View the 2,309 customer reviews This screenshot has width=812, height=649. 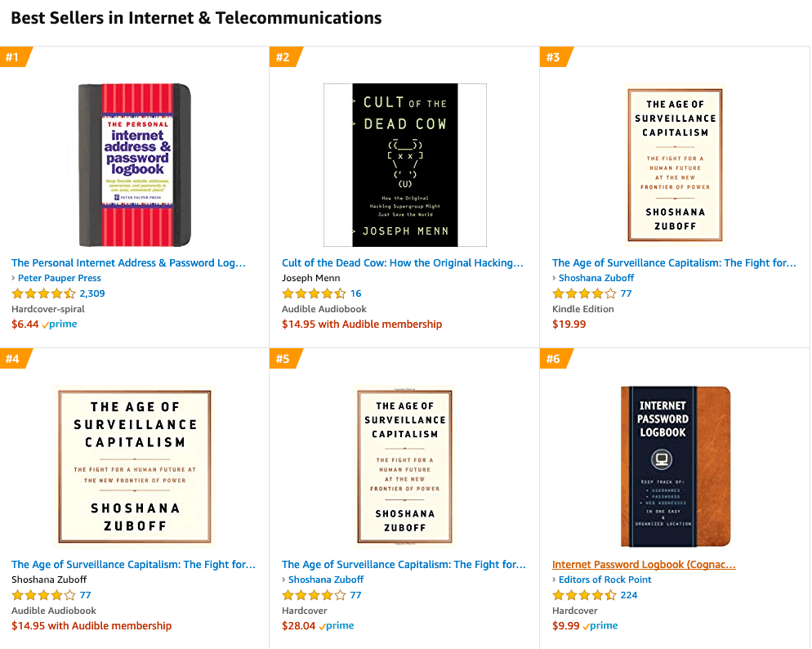pos(92,293)
